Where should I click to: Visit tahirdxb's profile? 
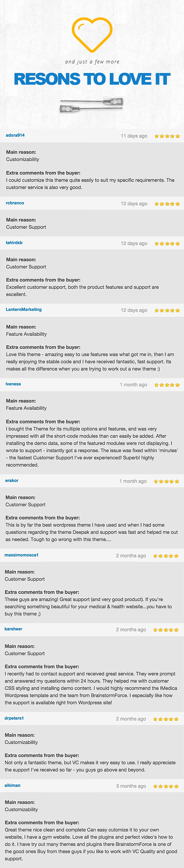point(14,243)
